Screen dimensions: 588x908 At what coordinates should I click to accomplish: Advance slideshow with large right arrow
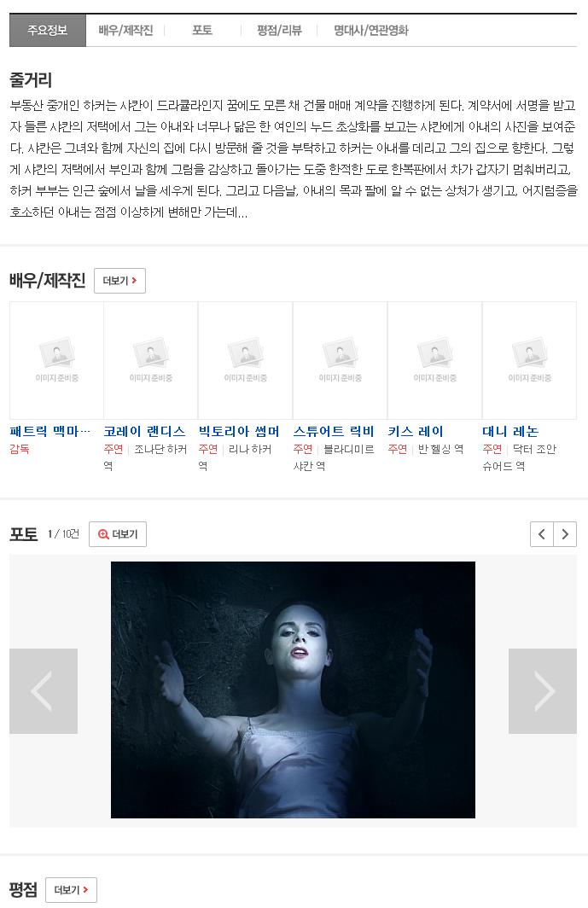pyautogui.click(x=542, y=691)
